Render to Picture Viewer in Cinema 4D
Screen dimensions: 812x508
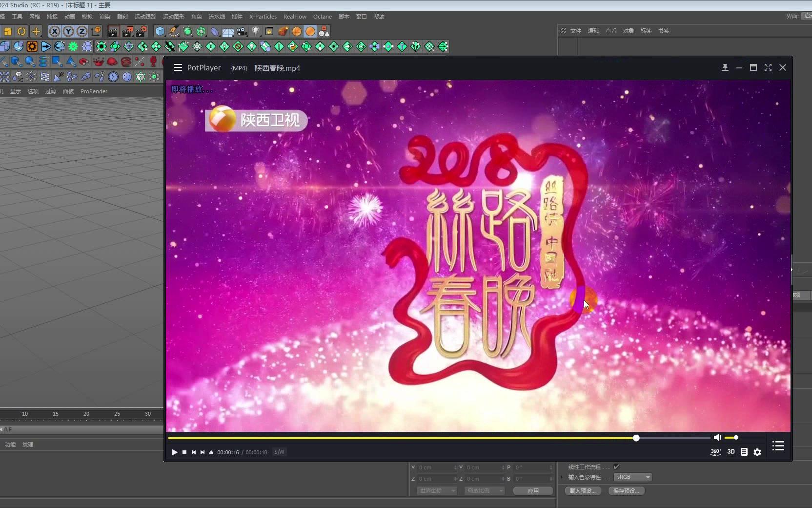[x=127, y=31]
